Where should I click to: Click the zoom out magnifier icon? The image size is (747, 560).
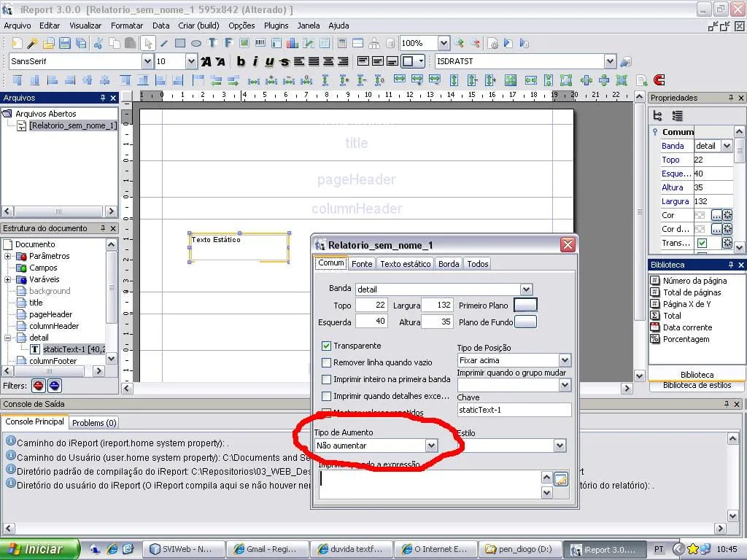pyautogui.click(x=475, y=44)
